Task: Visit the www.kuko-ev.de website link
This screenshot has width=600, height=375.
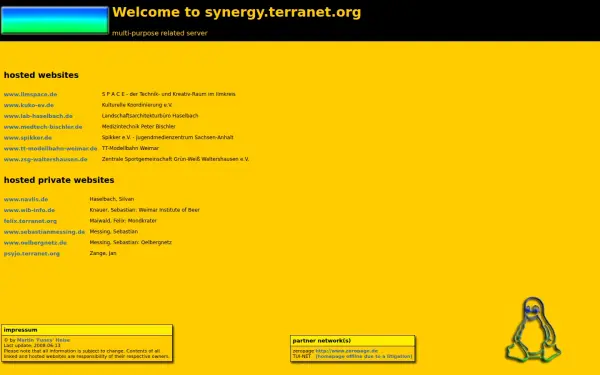Action: (x=29, y=105)
